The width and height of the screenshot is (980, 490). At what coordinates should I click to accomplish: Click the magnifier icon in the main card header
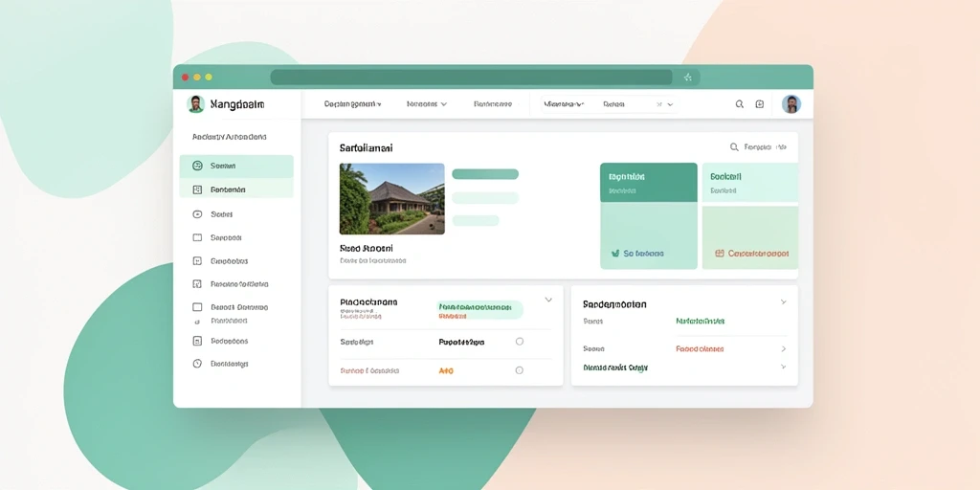point(734,146)
